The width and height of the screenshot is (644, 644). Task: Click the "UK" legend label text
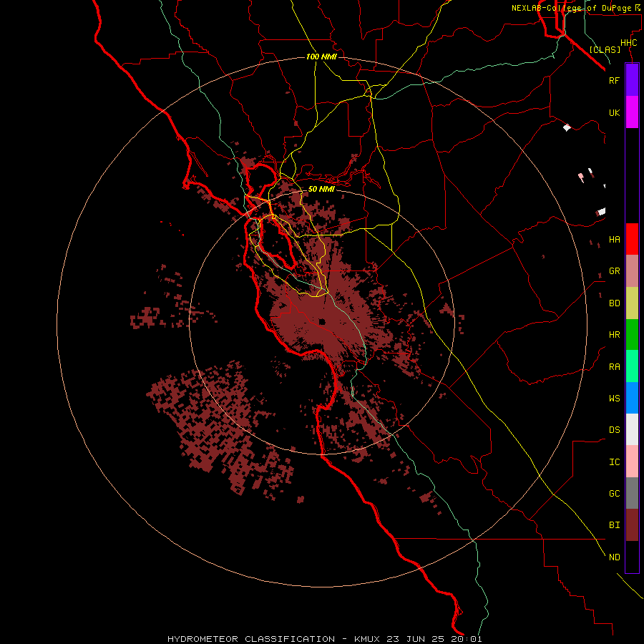tap(614, 112)
